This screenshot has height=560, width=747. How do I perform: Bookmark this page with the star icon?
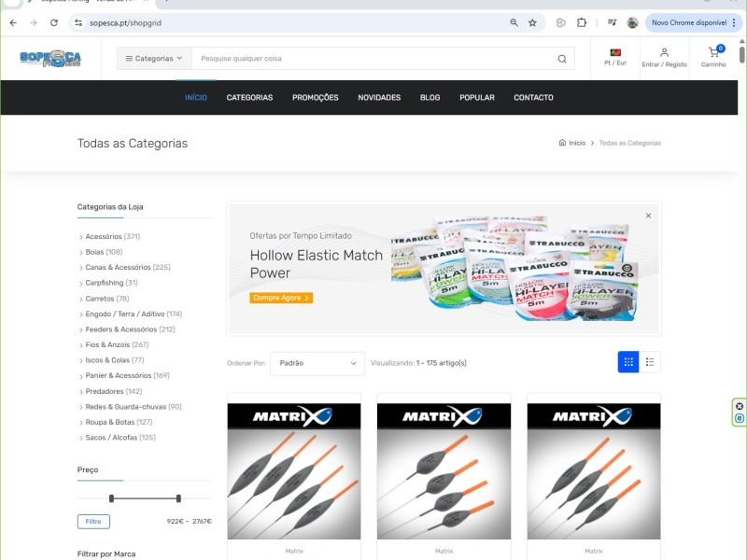[532, 22]
